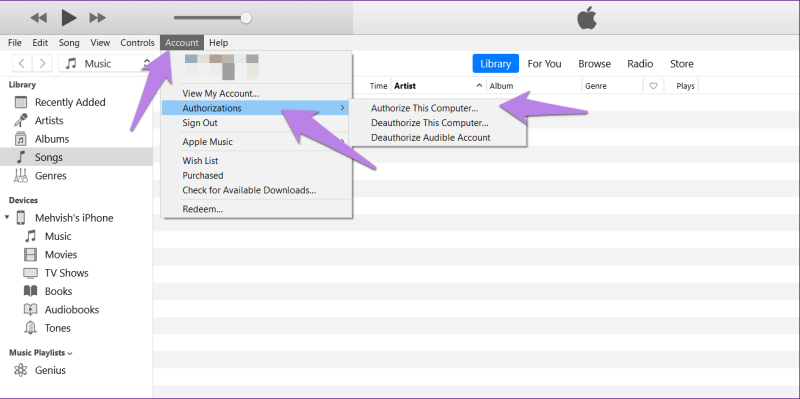Click the Play button
This screenshot has height=399, width=800.
pos(68,17)
